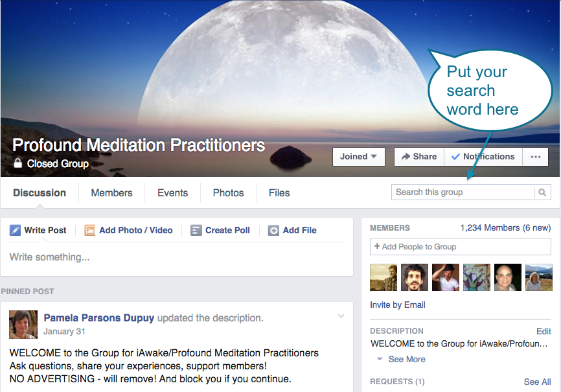Screen dimensions: 561x392
Task: Click the Invite by Email link
Action: 398,305
